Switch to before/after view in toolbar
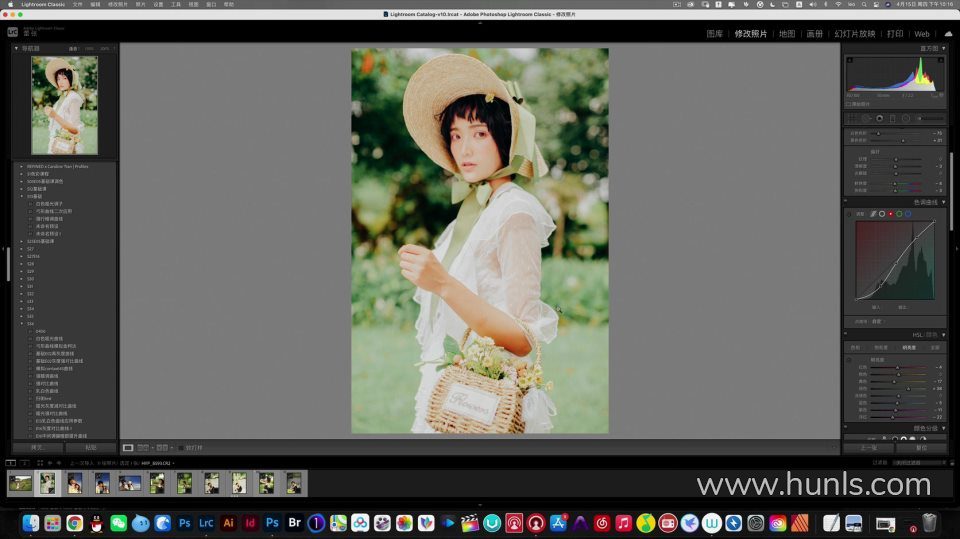The width and height of the screenshot is (960, 539). tap(143, 448)
